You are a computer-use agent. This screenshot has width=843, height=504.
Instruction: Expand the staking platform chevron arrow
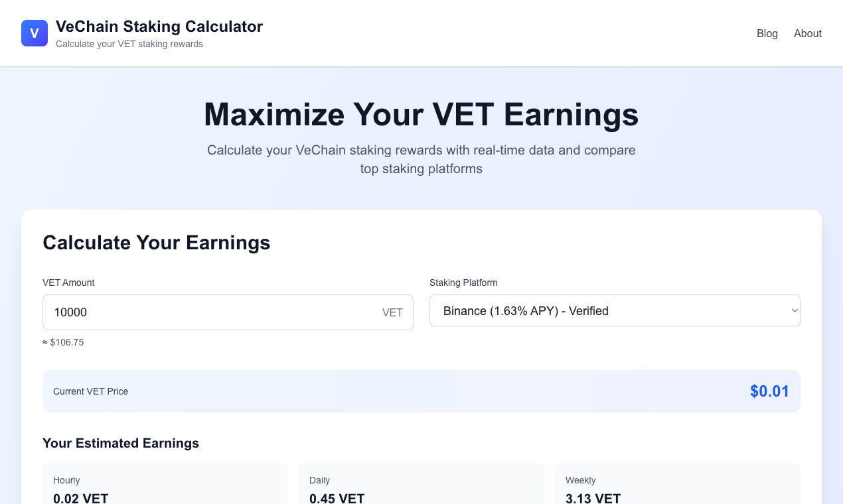point(794,310)
